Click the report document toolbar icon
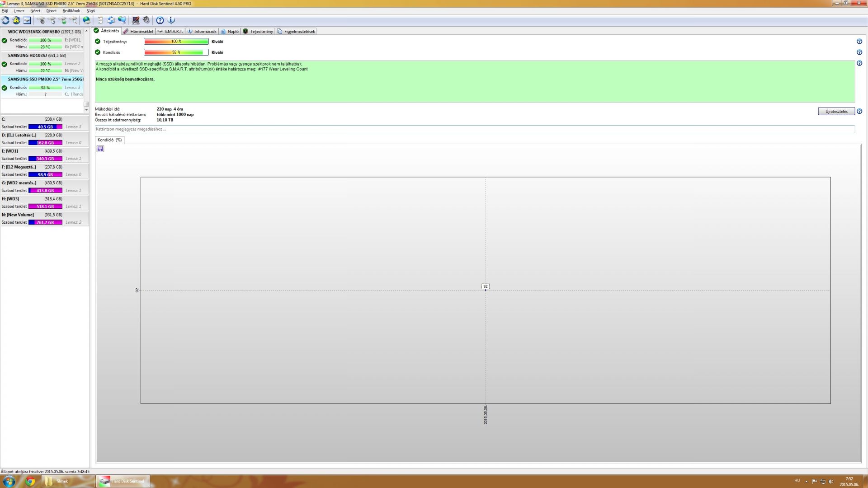Viewport: 868px width, 488px height. point(100,20)
